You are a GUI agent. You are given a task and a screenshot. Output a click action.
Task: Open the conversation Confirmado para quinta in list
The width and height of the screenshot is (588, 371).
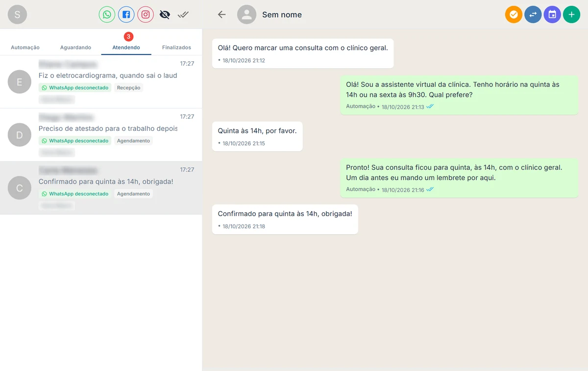[101, 188]
